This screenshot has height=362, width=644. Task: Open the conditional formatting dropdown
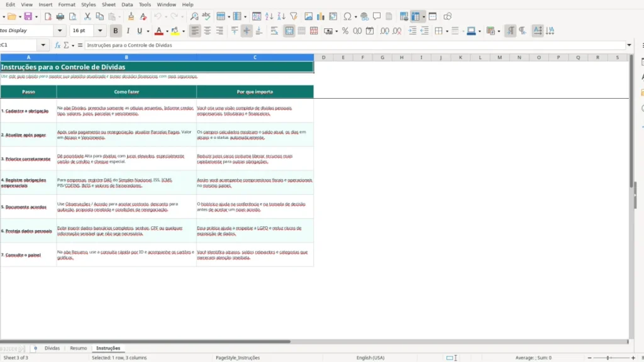coord(499,31)
